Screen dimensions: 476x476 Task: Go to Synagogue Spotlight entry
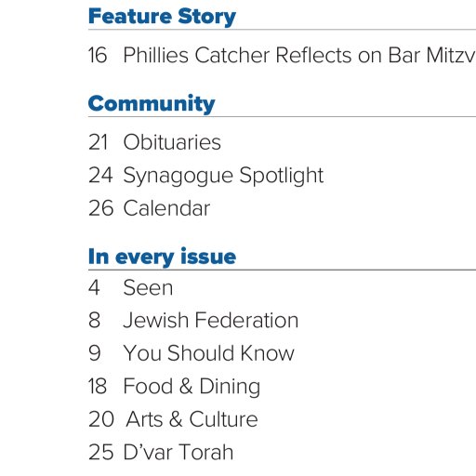(x=223, y=176)
